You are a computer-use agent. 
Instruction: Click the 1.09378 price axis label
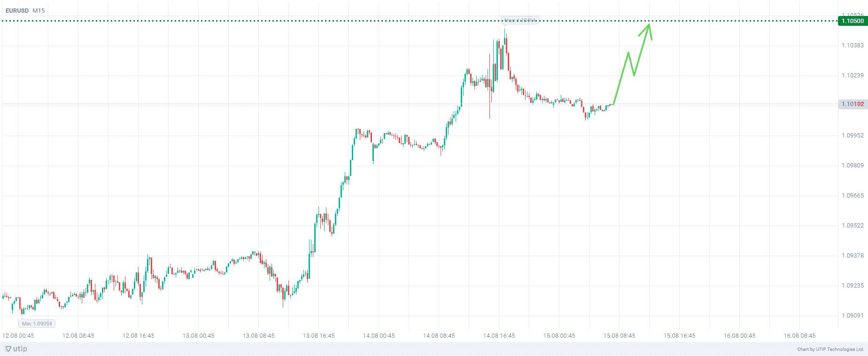tap(852, 256)
